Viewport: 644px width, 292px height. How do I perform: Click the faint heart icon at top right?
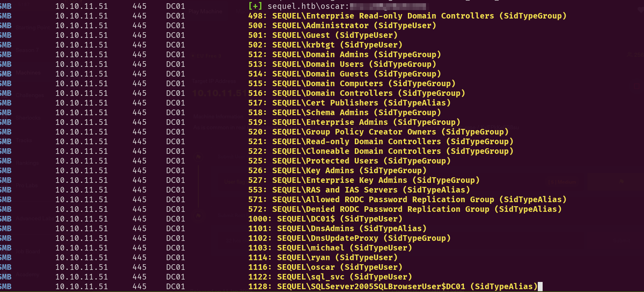(x=640, y=10)
